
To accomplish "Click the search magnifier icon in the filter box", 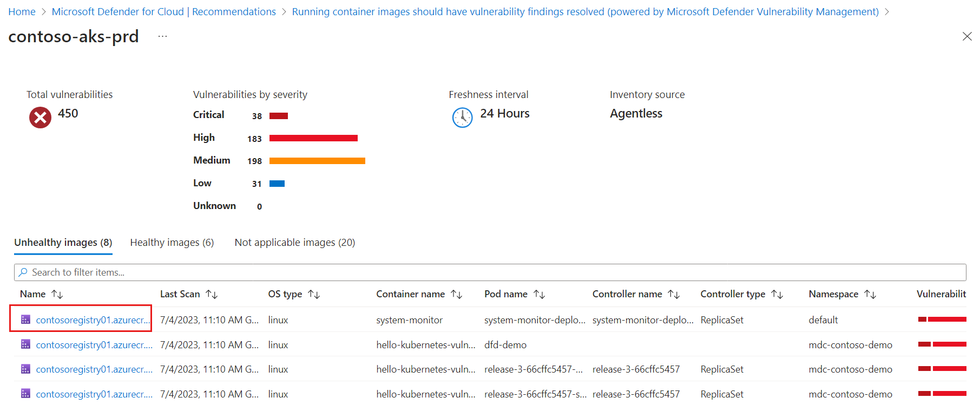I will pyautogui.click(x=23, y=272).
